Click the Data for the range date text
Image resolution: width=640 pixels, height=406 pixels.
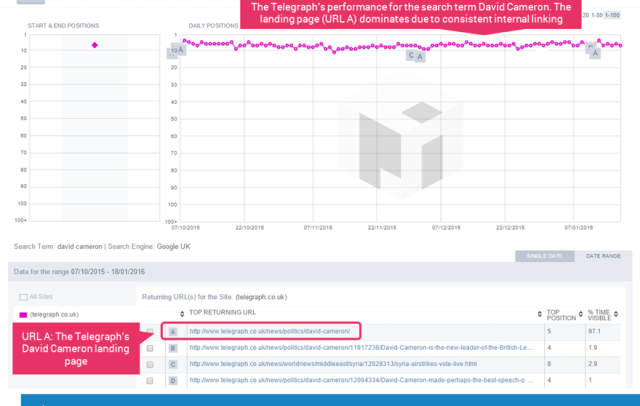[x=79, y=272]
